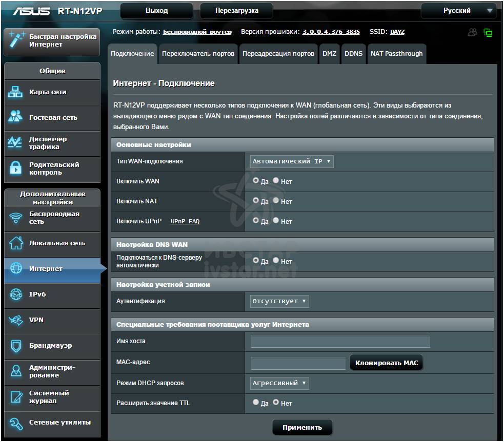
Task: Click the guest network (Гостевая сеть) icon
Action: click(15, 117)
